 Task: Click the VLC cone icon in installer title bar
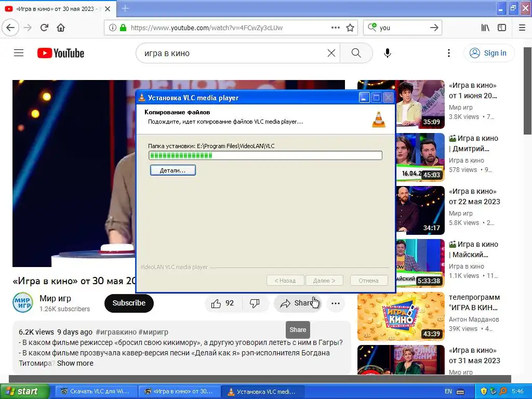pyautogui.click(x=142, y=98)
